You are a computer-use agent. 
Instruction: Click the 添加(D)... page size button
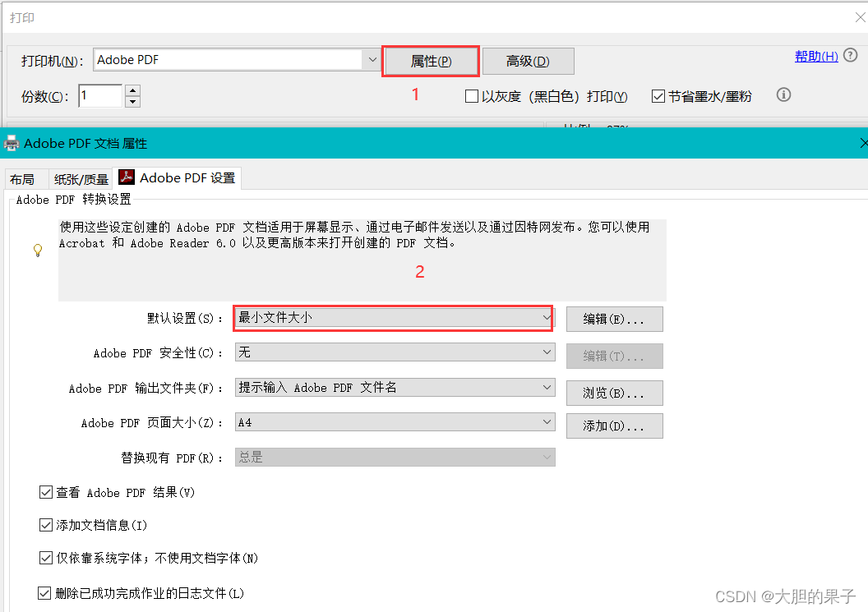[x=615, y=426]
